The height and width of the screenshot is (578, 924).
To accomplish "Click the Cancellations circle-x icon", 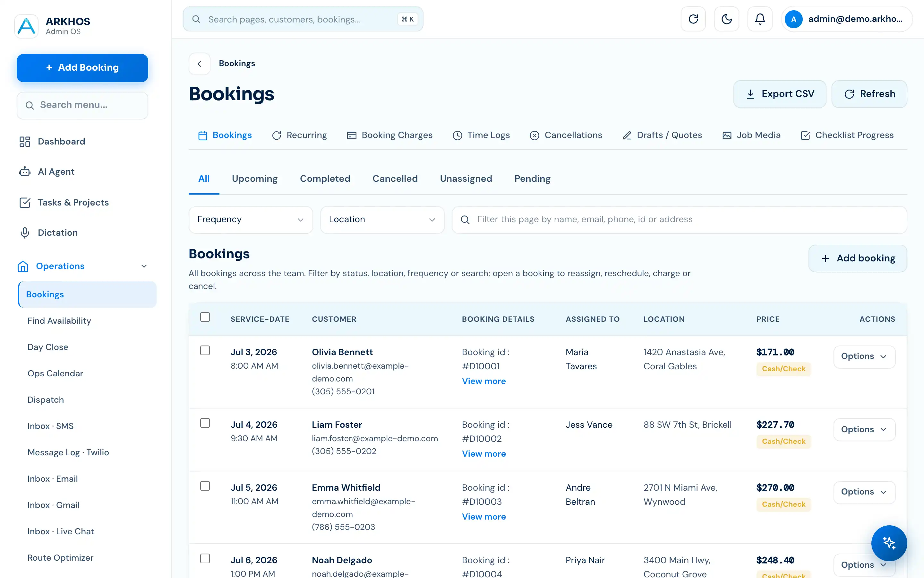I will click(x=535, y=135).
